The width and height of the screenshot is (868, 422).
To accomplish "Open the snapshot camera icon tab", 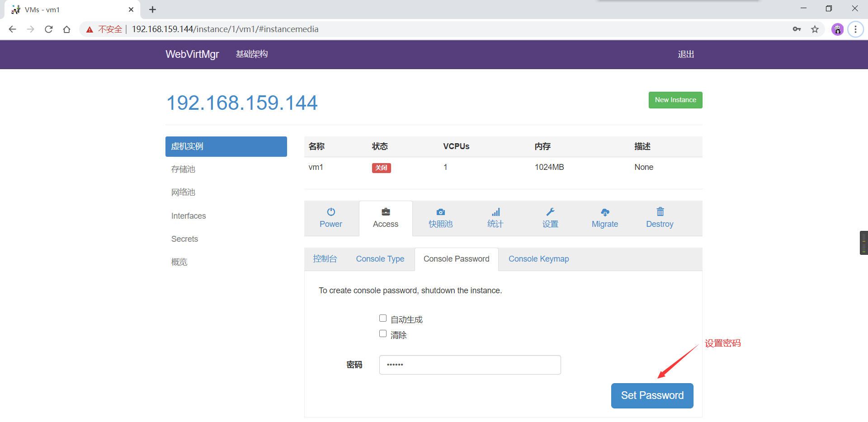I will tap(441, 212).
